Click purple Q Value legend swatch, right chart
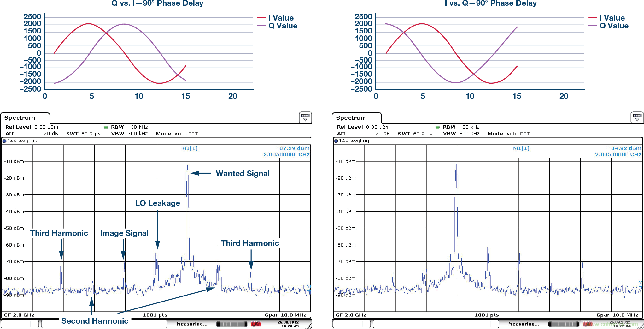The image size is (644, 329). click(x=593, y=26)
